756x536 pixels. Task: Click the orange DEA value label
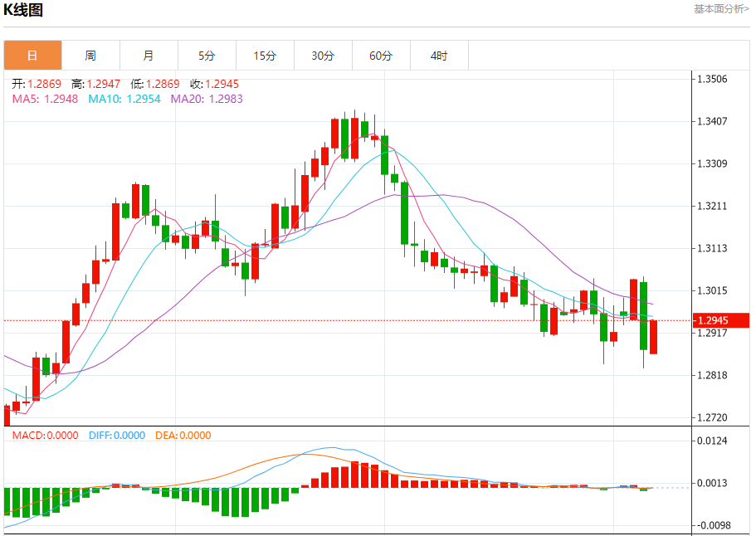183,435
